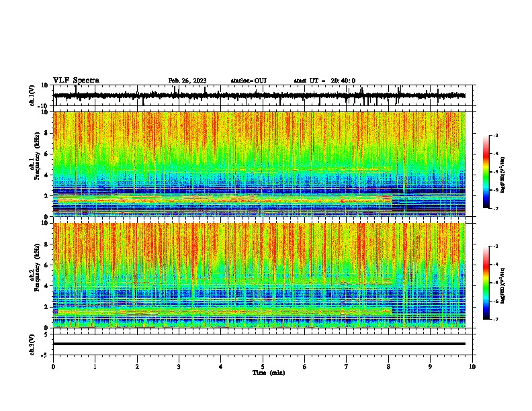Click the "-5" tick on ch.3(V) axis
The width and height of the screenshot is (532, 411).
tap(46, 355)
